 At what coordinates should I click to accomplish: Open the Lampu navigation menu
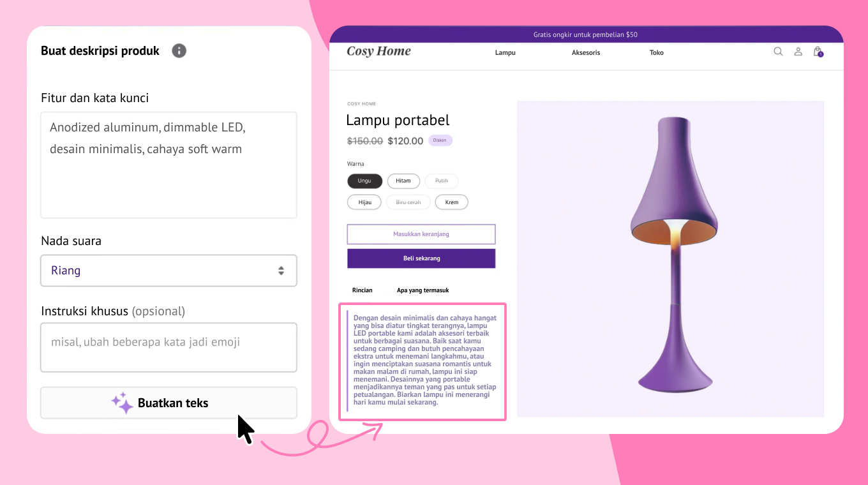(x=505, y=52)
